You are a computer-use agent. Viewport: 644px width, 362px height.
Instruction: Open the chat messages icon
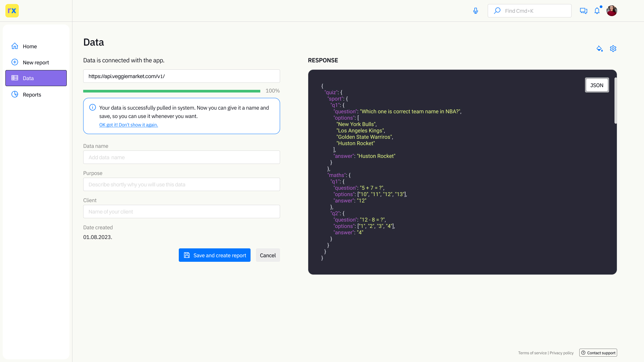[584, 11]
